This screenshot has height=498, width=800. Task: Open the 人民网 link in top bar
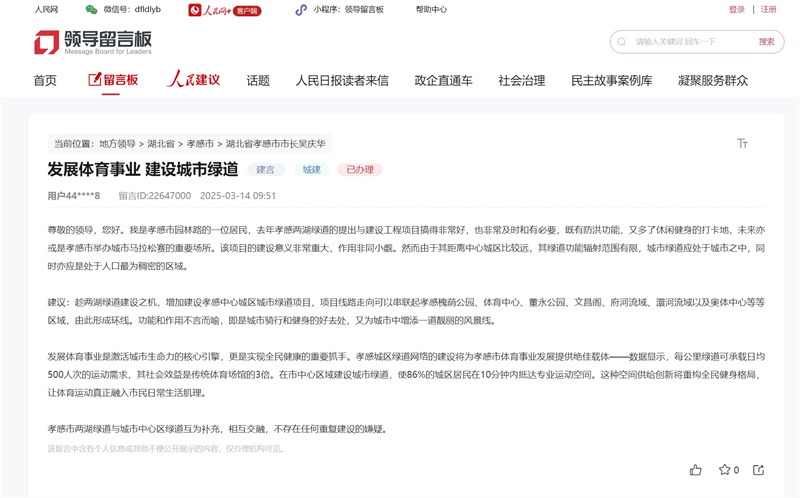point(46,9)
